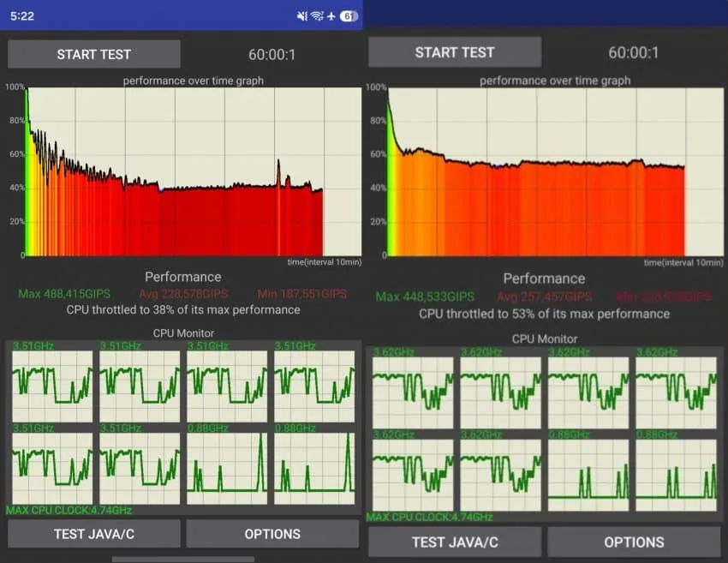Tap MAX CPU CLOCK:4.74GHz on the 53% throttled screen

tap(429, 517)
